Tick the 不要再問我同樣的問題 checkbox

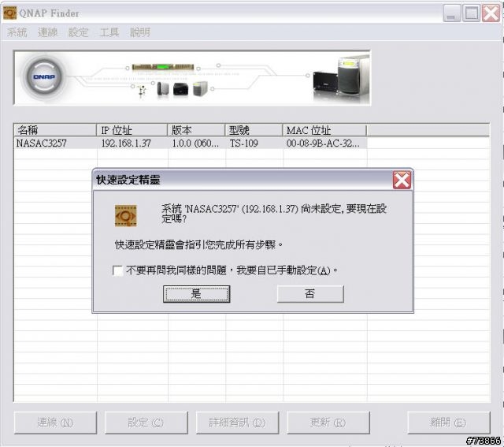tap(117, 270)
